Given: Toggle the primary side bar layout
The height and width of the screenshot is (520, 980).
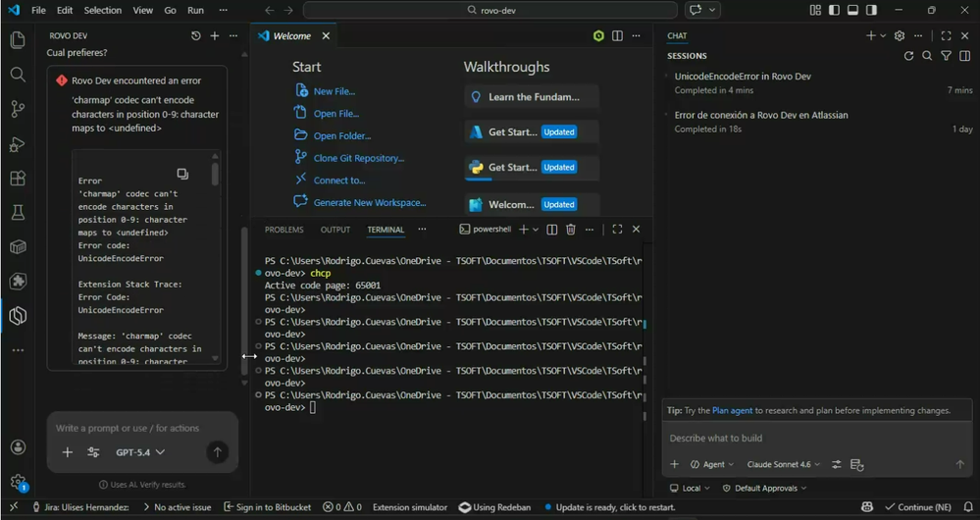Looking at the screenshot, I should pos(835,10).
